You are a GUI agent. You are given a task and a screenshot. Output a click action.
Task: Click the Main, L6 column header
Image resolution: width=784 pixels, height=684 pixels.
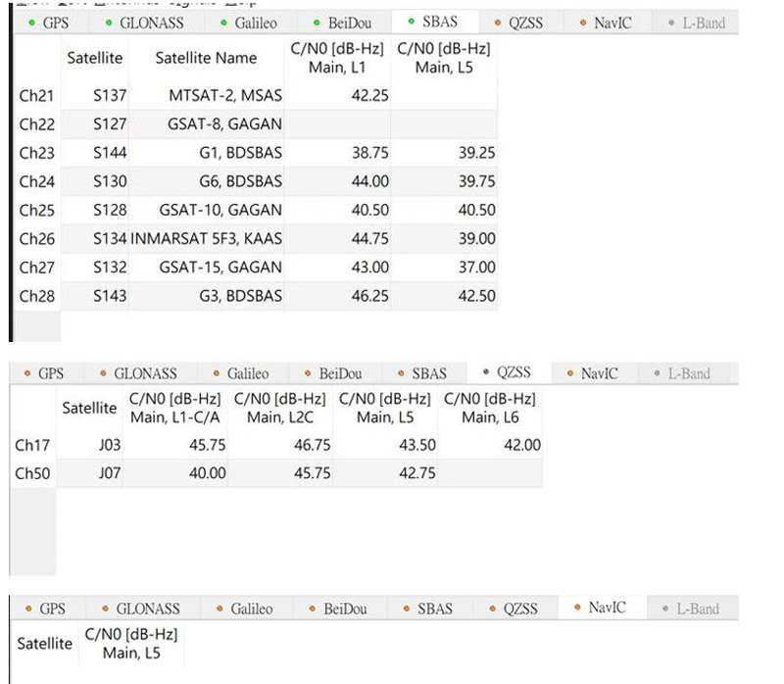click(x=490, y=408)
